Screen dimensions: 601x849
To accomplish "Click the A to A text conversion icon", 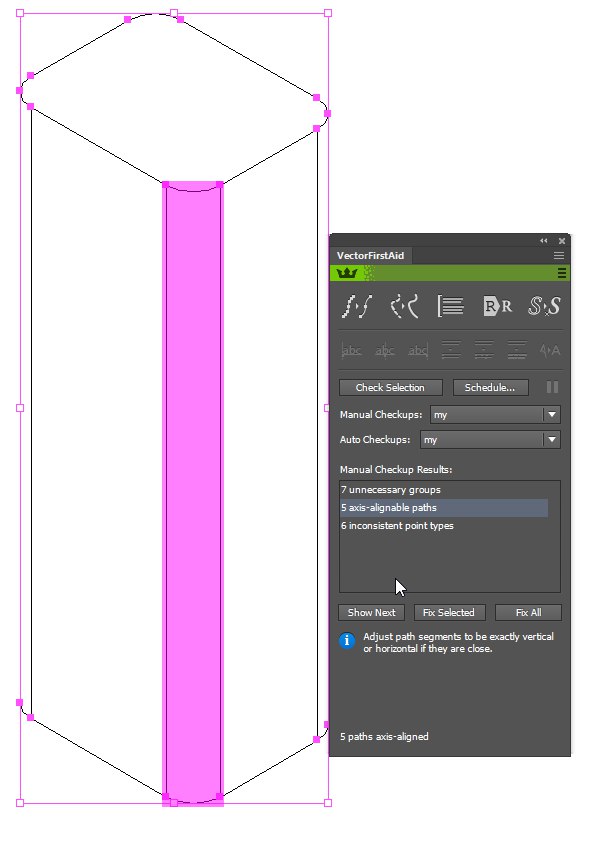I will 550,350.
